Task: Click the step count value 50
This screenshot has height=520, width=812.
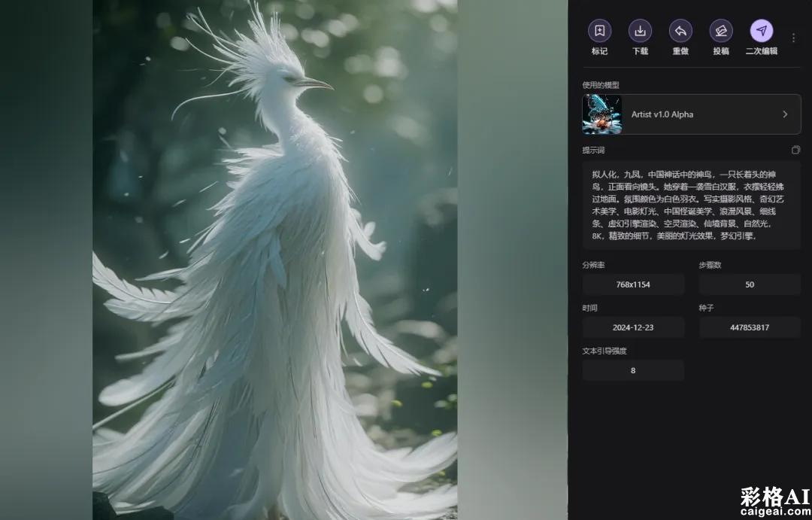Action: tap(750, 284)
